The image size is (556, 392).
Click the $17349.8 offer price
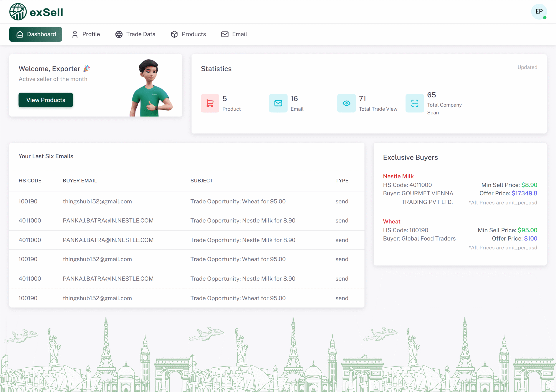[524, 193]
